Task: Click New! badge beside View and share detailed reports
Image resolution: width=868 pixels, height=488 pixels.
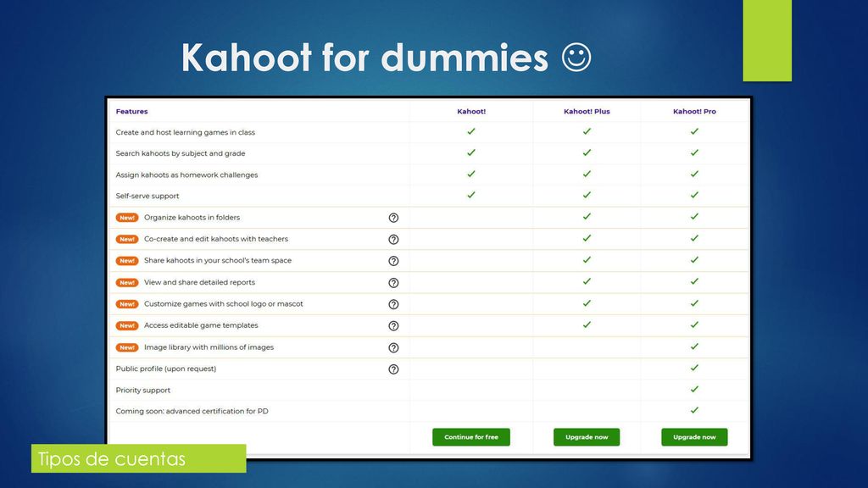Action: (x=127, y=283)
